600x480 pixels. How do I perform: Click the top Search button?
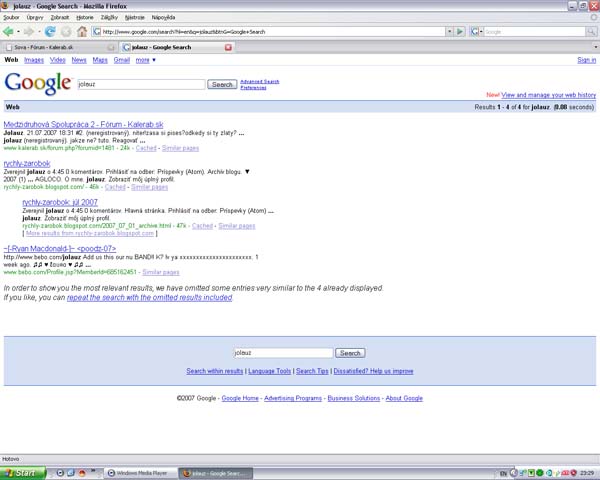[222, 84]
